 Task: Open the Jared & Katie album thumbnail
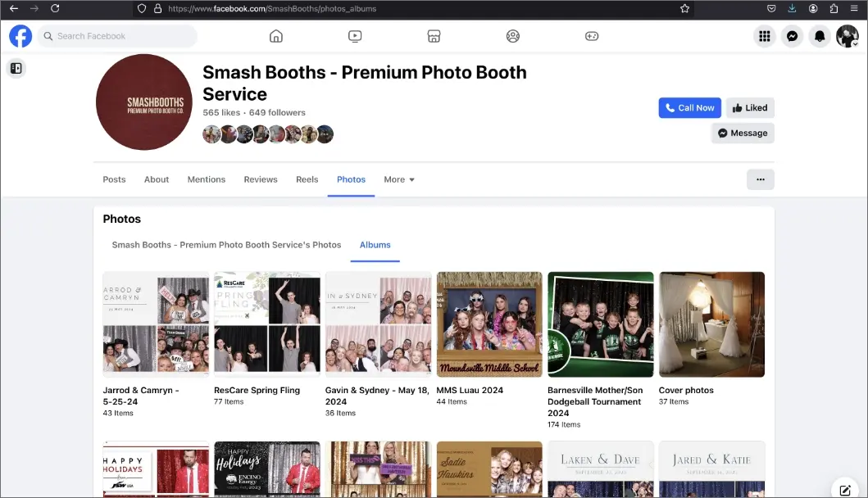point(712,469)
